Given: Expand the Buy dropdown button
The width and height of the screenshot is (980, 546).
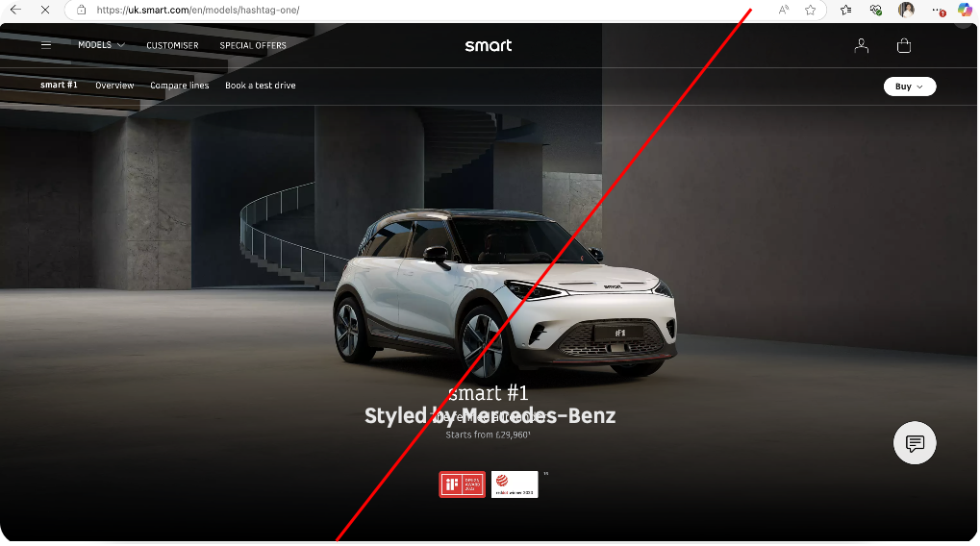Looking at the screenshot, I should coord(910,87).
